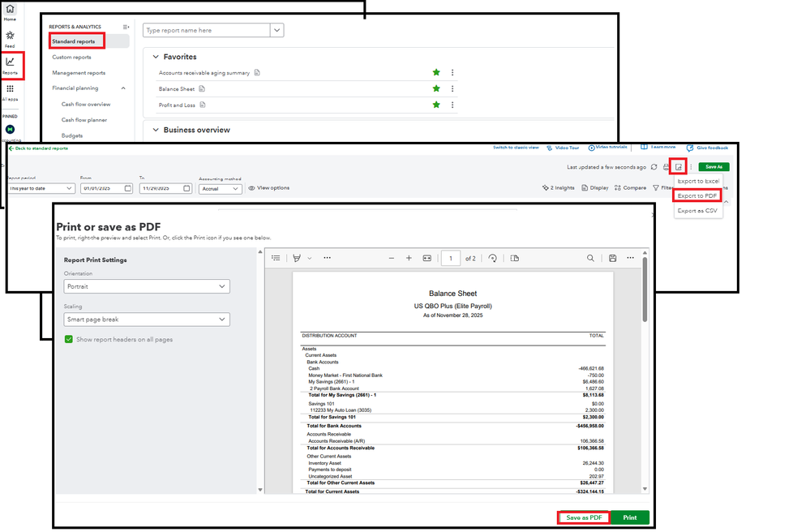Open Video tutorials
Viewport: 810px width, 532px height.
[x=607, y=148]
